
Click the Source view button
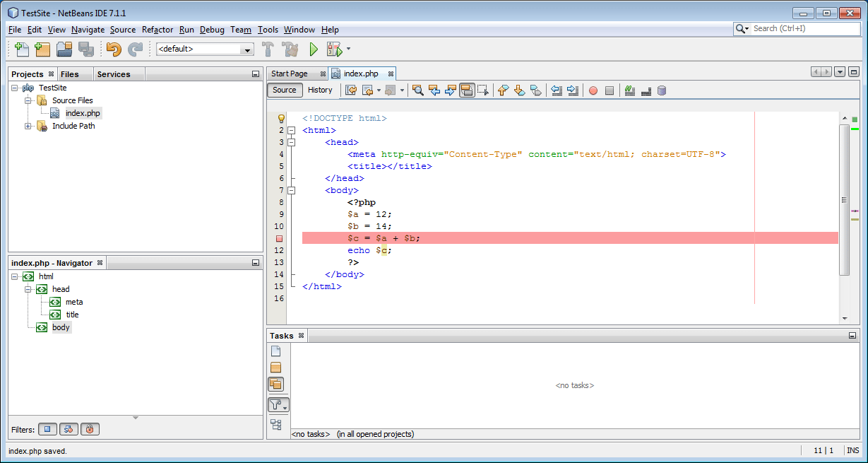point(285,90)
